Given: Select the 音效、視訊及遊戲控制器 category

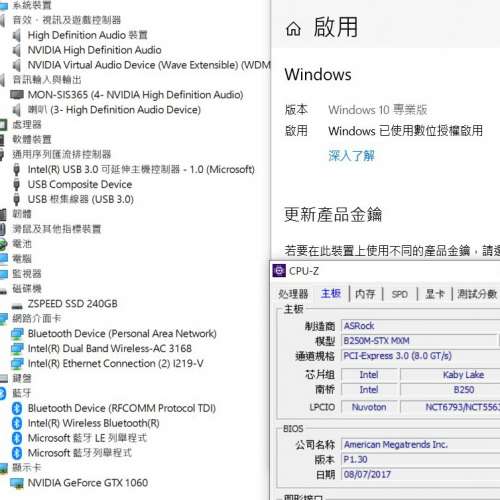Looking at the screenshot, I should tap(67, 20).
